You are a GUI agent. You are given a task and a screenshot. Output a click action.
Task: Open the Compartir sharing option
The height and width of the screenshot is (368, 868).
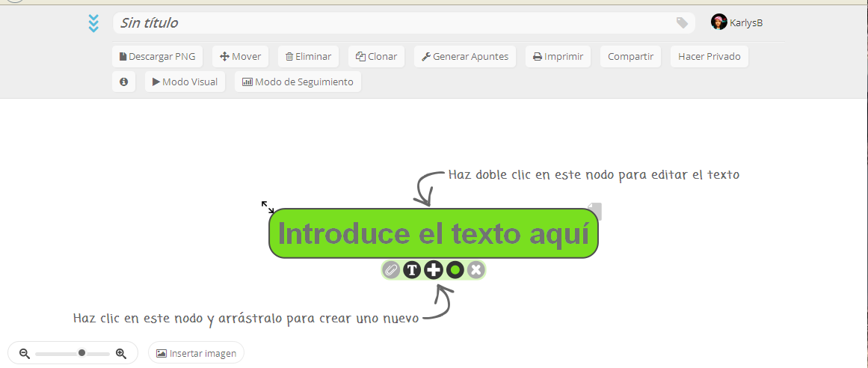[x=630, y=57]
